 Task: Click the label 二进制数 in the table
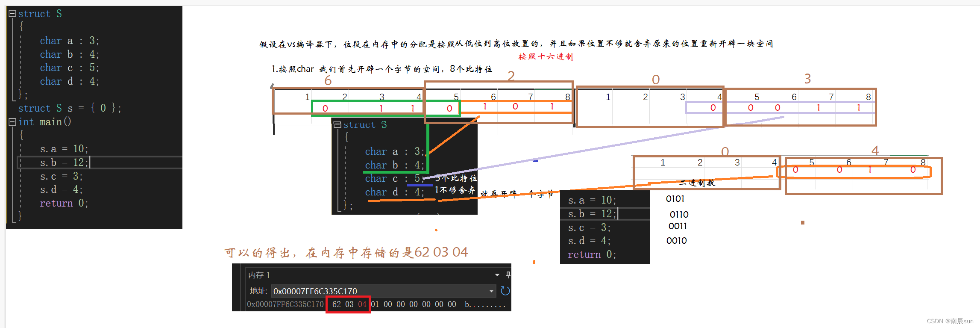coord(697,183)
